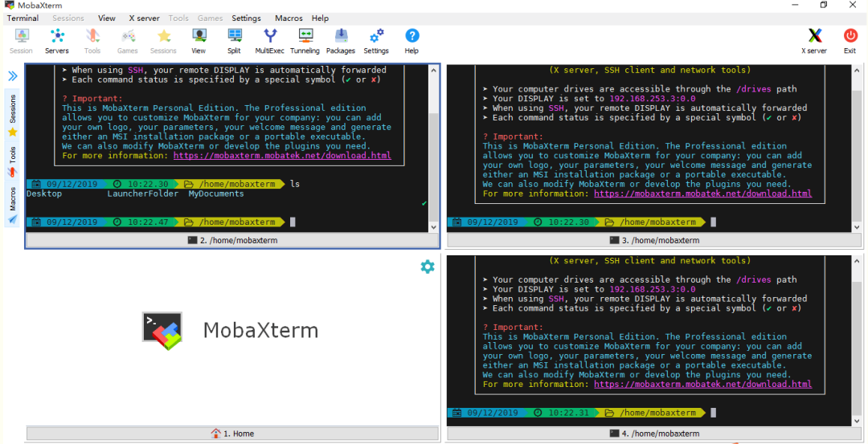Open the Sessions menu in the menu bar
This screenshot has height=444, width=868.
tap(68, 18)
